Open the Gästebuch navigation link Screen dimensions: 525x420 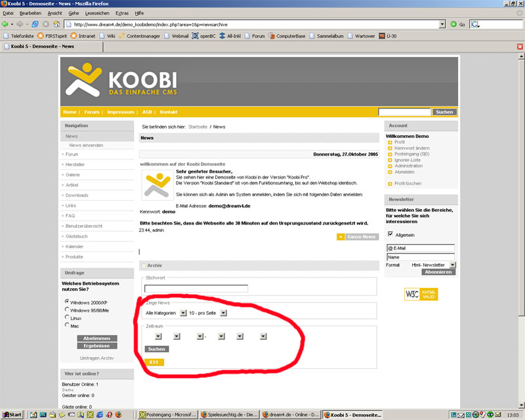76,236
